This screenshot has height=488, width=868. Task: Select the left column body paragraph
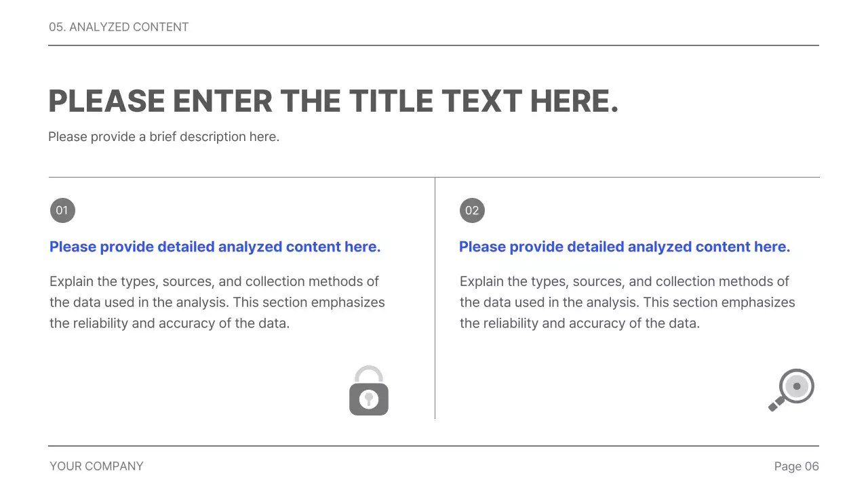coord(217,302)
